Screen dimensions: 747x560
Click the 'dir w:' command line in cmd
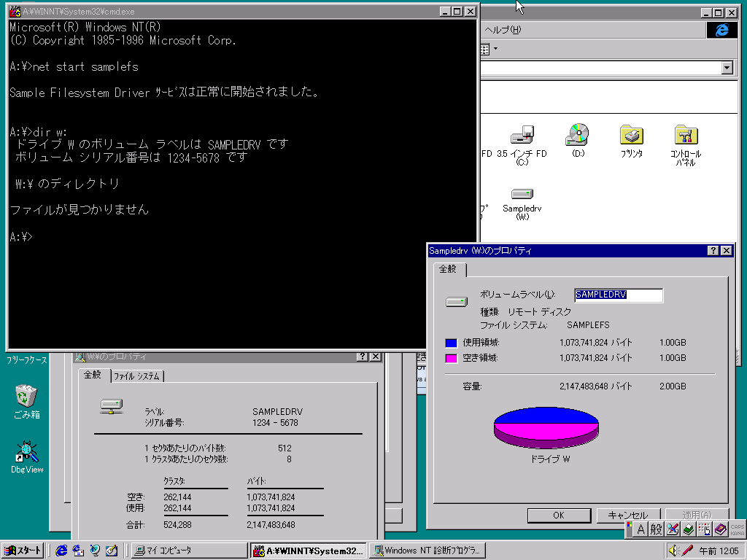point(39,131)
